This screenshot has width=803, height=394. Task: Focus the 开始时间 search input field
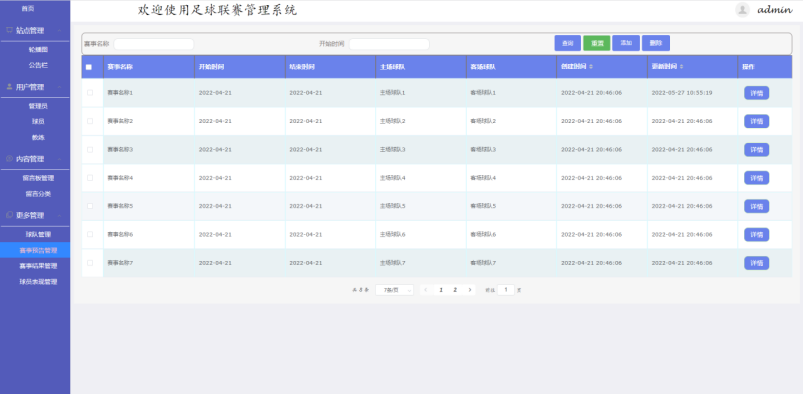389,44
